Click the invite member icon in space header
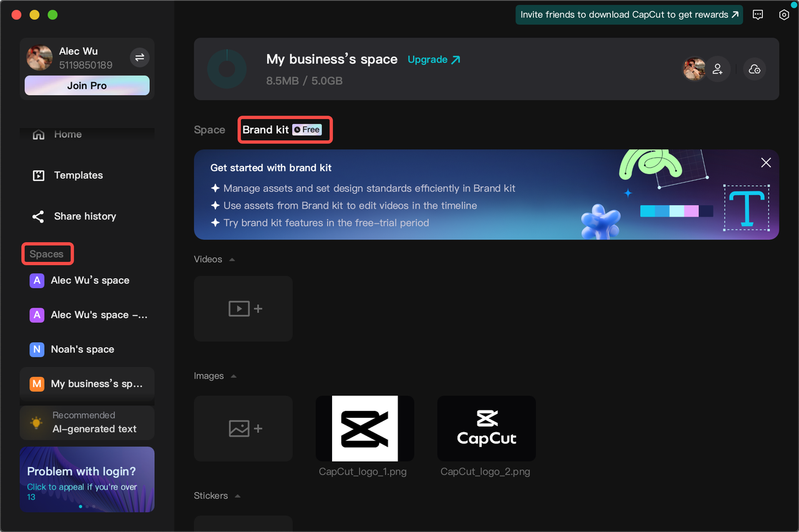Screen dimensions: 799x532 718,69
